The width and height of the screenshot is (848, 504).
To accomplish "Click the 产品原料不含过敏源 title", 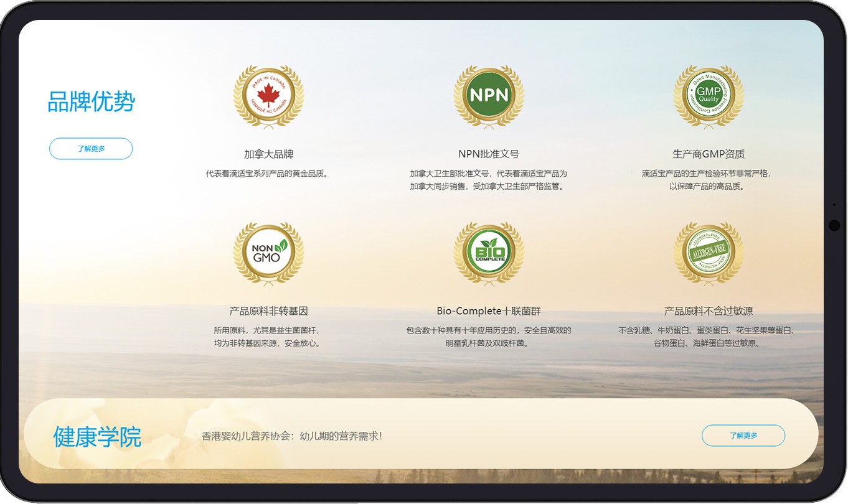I will tap(709, 311).
